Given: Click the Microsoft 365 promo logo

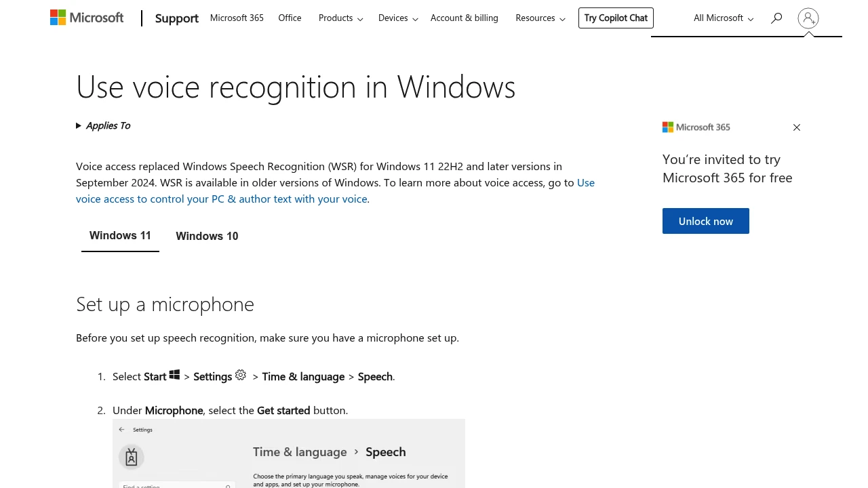Looking at the screenshot, I should 696,127.
